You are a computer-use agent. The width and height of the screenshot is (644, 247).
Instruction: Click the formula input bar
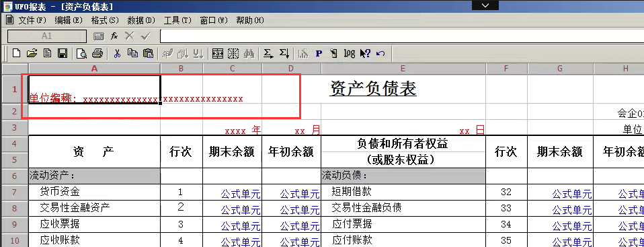point(402,36)
